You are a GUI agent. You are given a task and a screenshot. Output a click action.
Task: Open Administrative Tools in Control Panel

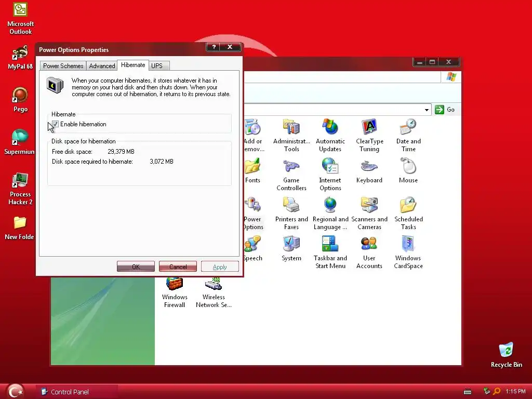pyautogui.click(x=291, y=135)
